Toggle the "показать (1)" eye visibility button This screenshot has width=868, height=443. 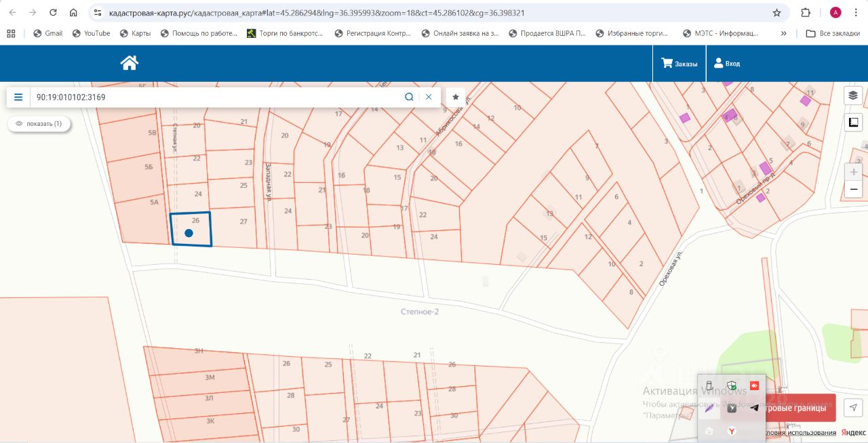point(39,124)
